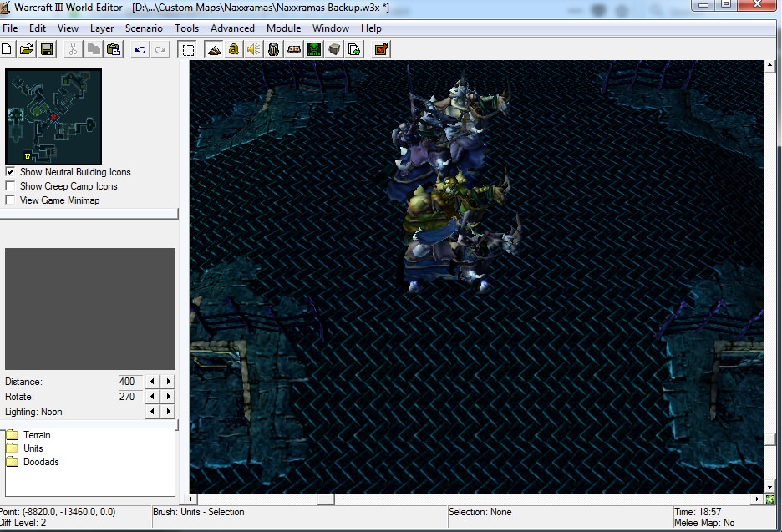This screenshot has width=782, height=532.
Task: Open the Import Manager icon
Action: [354, 49]
